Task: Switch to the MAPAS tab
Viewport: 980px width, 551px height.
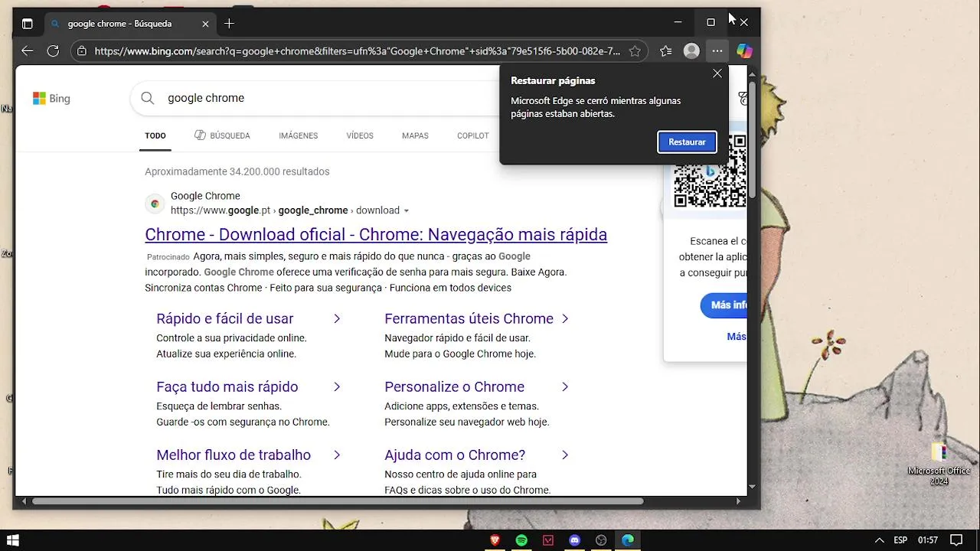Action: pos(415,135)
